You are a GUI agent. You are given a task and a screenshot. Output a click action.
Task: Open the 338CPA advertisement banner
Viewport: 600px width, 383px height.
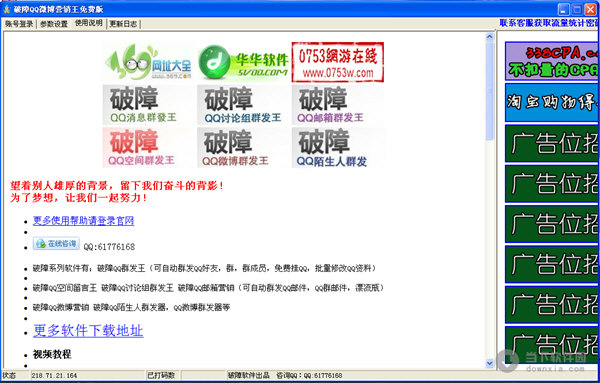(x=552, y=61)
